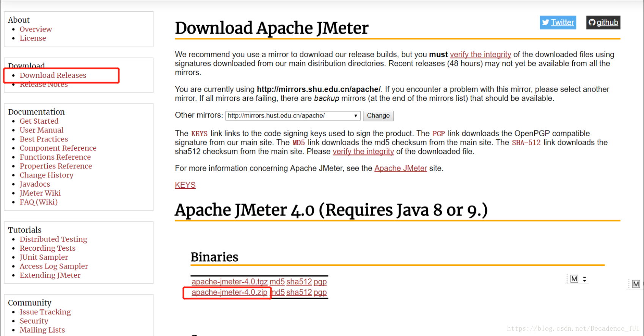Click the Change mirror button

tap(378, 116)
